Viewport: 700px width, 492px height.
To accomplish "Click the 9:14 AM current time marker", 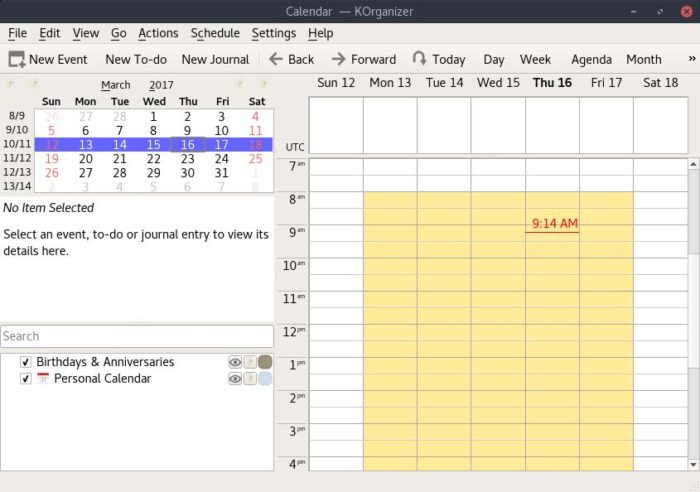I will (x=555, y=223).
